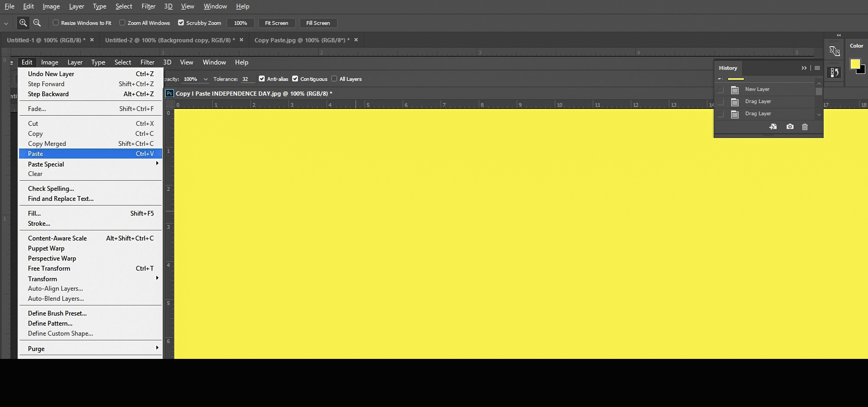This screenshot has width=868, height=407.
Task: Create new document from current state
Action: [773, 127]
